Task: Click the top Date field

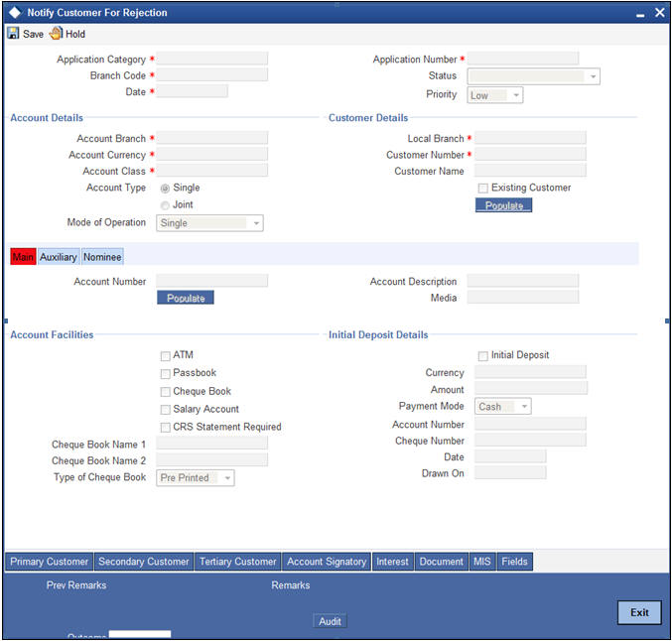Action: coord(192,91)
